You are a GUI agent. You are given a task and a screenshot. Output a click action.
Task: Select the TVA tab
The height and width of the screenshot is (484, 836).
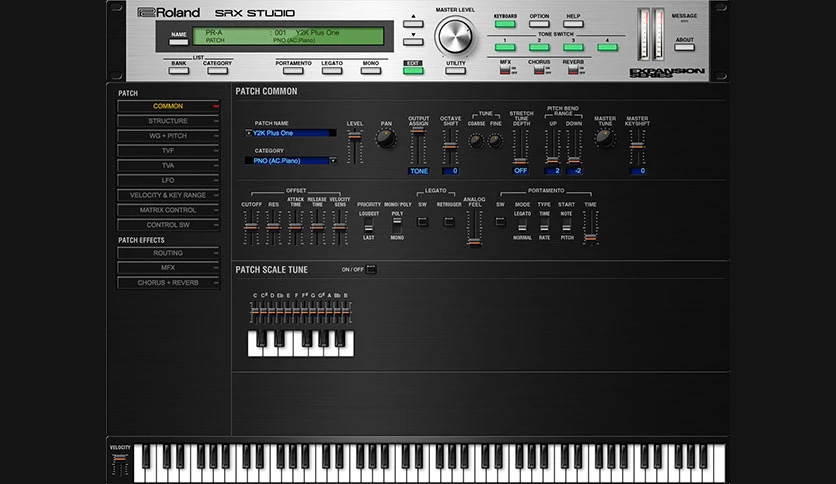[x=168, y=165]
